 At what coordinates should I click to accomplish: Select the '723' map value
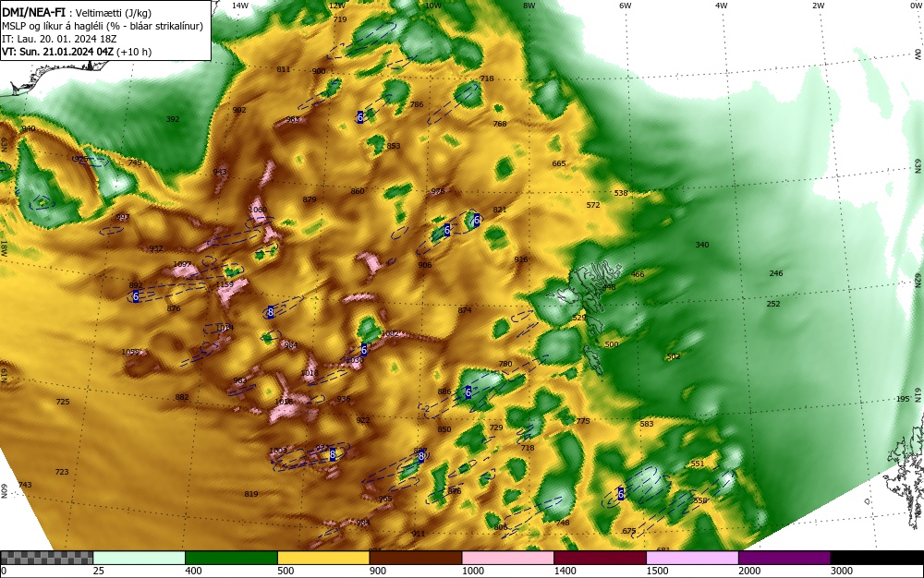[62, 472]
